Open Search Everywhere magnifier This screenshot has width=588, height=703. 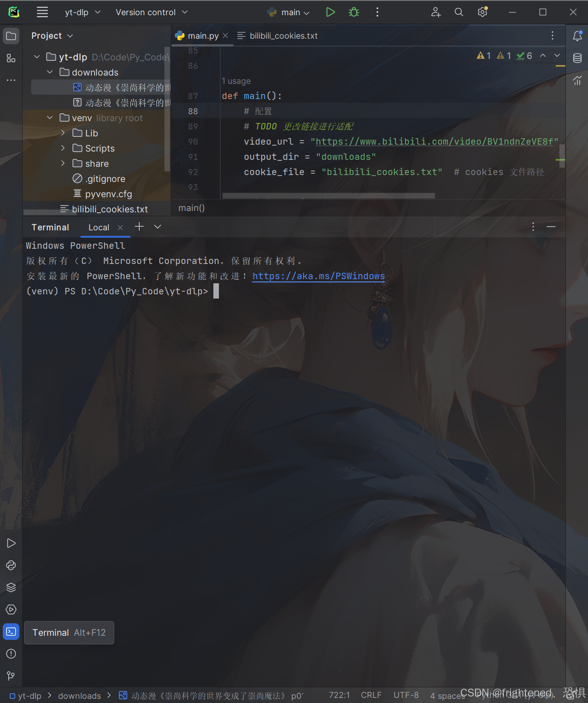pos(459,12)
